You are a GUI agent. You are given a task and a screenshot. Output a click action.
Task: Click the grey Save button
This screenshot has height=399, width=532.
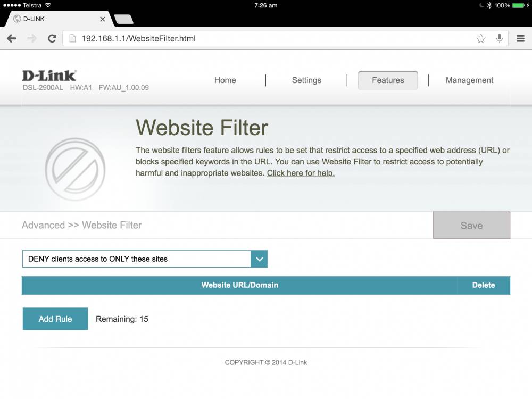[x=471, y=225]
